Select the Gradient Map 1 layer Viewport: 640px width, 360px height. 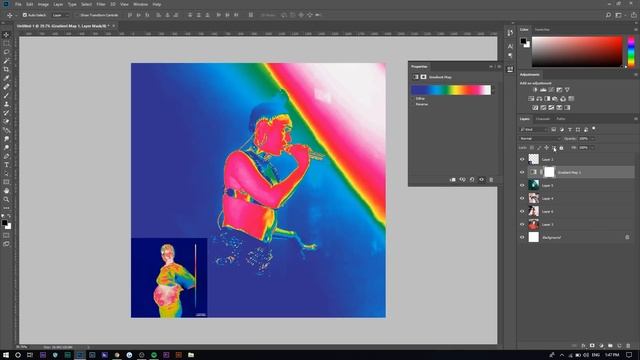pyautogui.click(x=577, y=172)
